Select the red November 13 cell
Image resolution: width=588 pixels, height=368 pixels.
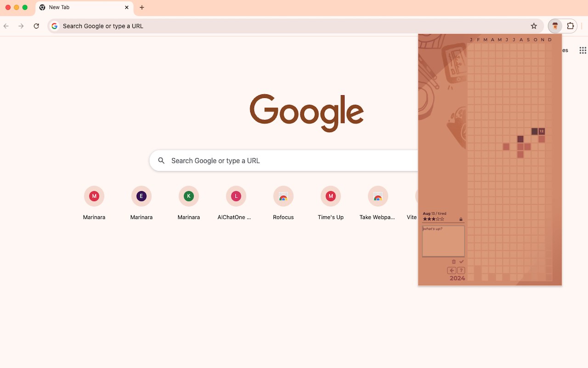(x=542, y=139)
